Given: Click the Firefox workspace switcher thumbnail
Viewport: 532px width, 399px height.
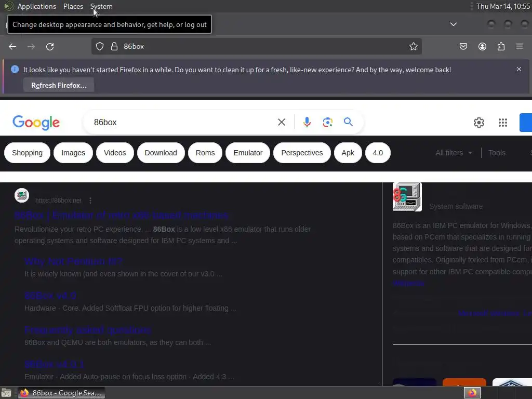Looking at the screenshot, I should pyautogui.click(x=472, y=393).
